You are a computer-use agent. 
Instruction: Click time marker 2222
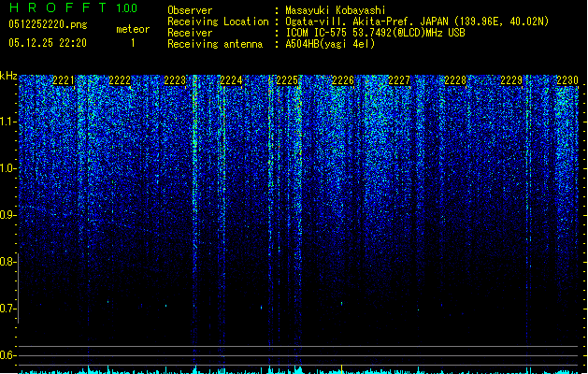coord(120,80)
